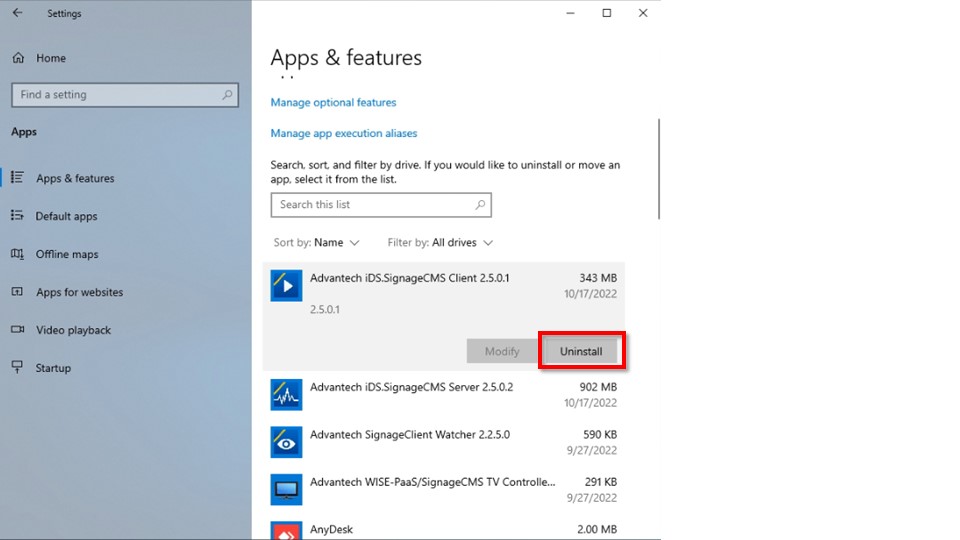Select the AnyDesk app icon
The width and height of the screenshot is (960, 540).
(x=286, y=530)
